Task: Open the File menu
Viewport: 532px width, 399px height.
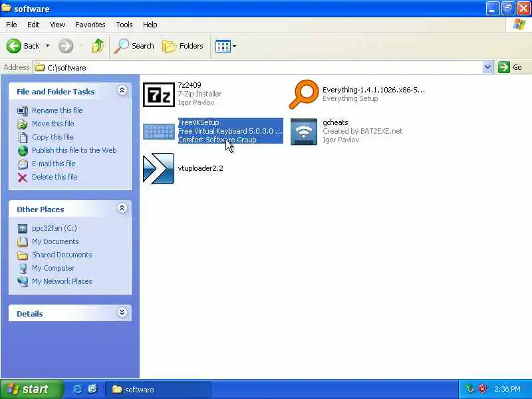Action: pyautogui.click(x=11, y=25)
